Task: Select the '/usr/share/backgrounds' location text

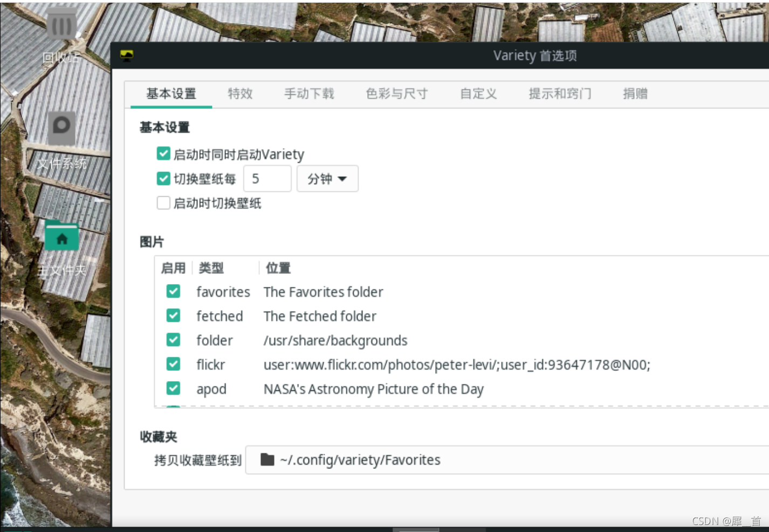Action: (x=335, y=341)
